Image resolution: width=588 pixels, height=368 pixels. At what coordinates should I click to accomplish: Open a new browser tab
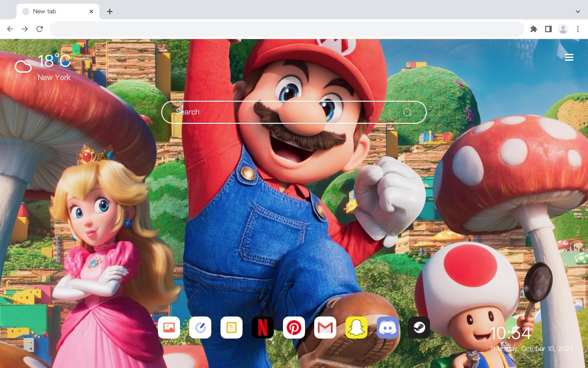point(109,11)
